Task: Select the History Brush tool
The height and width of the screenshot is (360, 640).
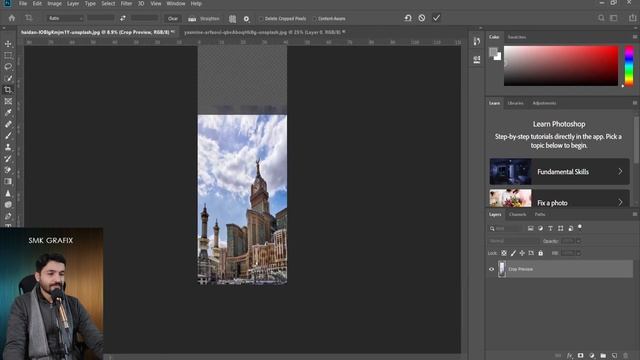Action: click(8, 158)
